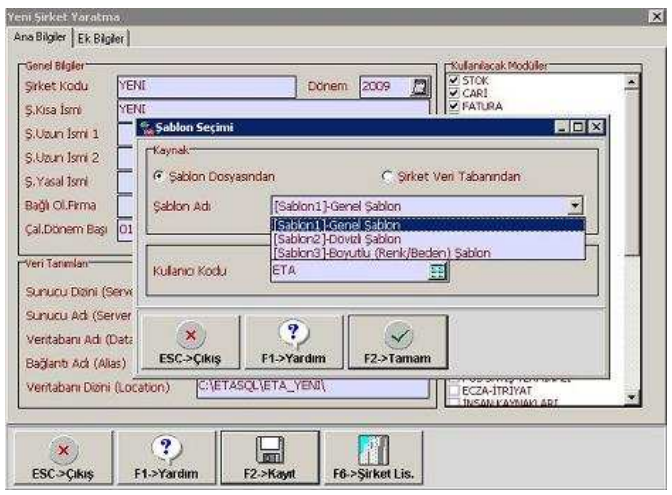Toggle the FATURA module checkbox

pos(453,105)
